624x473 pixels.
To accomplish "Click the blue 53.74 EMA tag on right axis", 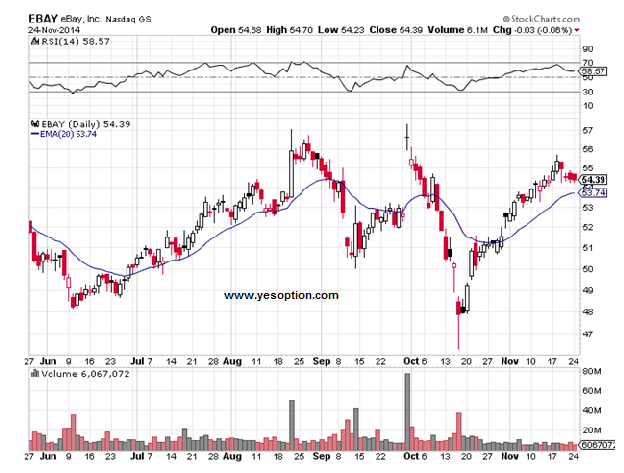I will pos(594,192).
